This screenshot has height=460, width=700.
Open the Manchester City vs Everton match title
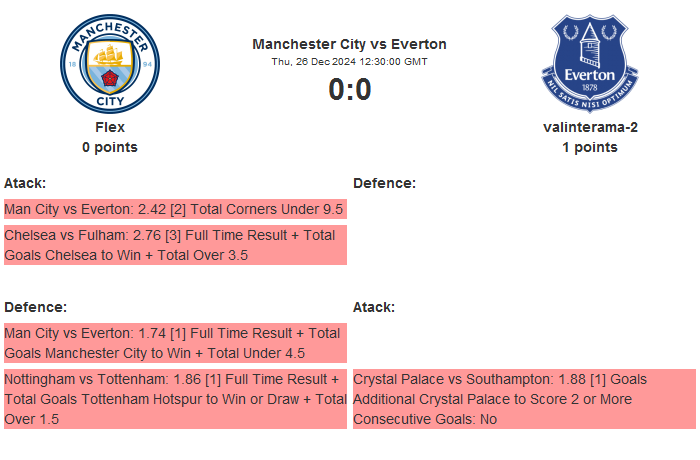point(349,44)
